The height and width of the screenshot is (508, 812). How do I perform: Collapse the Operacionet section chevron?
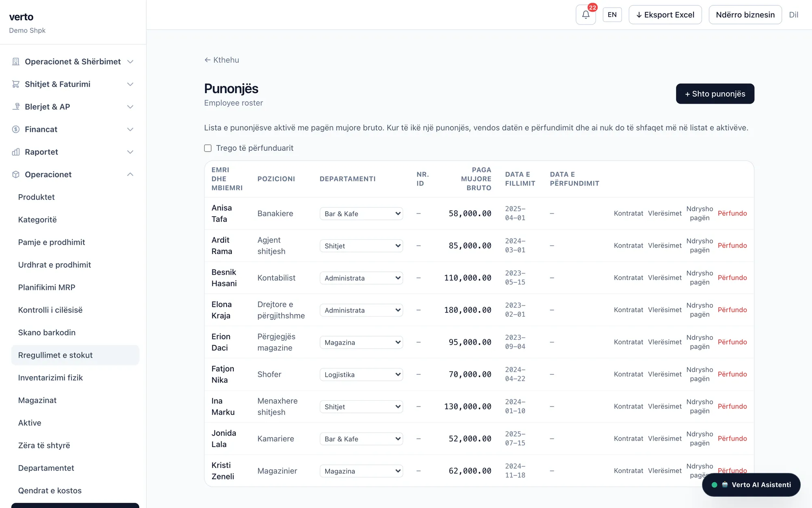coord(130,174)
